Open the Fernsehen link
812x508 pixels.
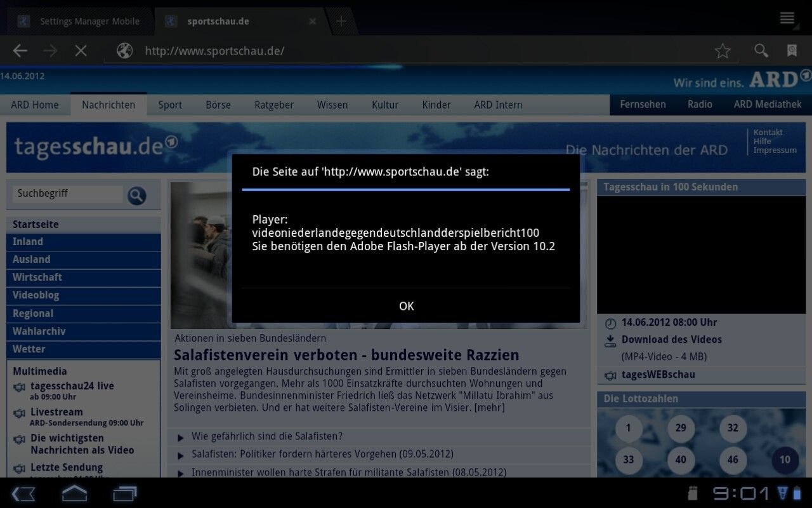643,104
